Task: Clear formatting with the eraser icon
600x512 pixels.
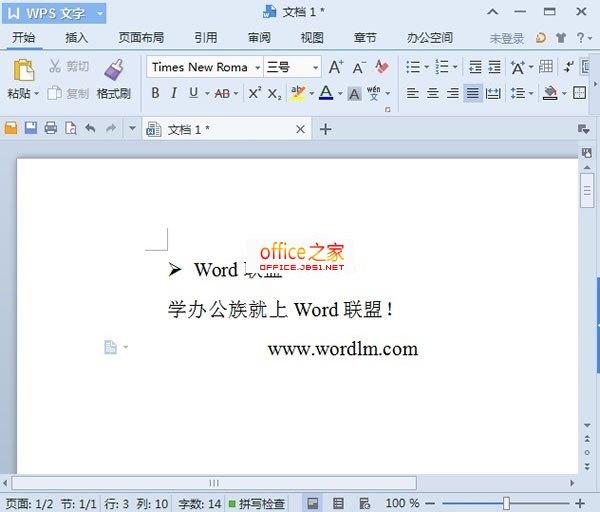Action: (382, 67)
